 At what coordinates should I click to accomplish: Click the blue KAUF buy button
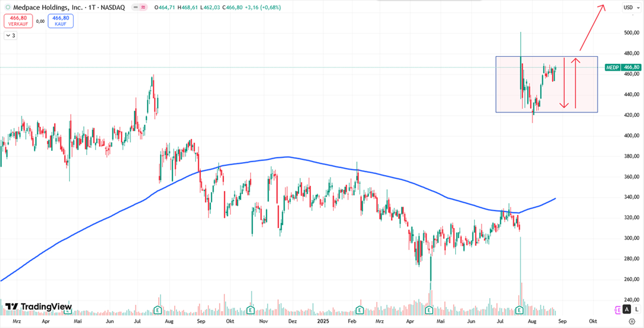click(60, 21)
